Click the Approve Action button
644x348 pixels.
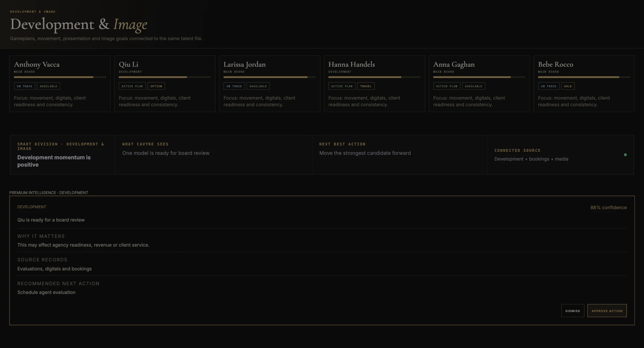(607, 311)
